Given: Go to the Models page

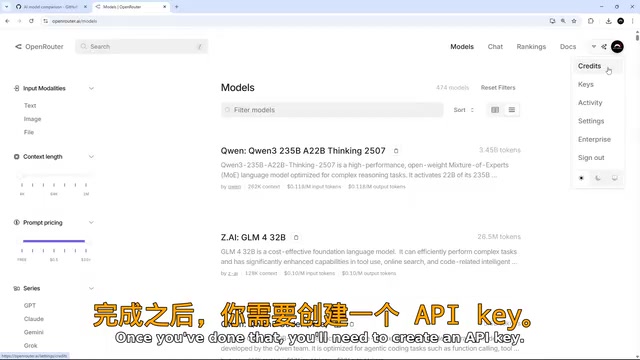Looking at the screenshot, I should [462, 47].
